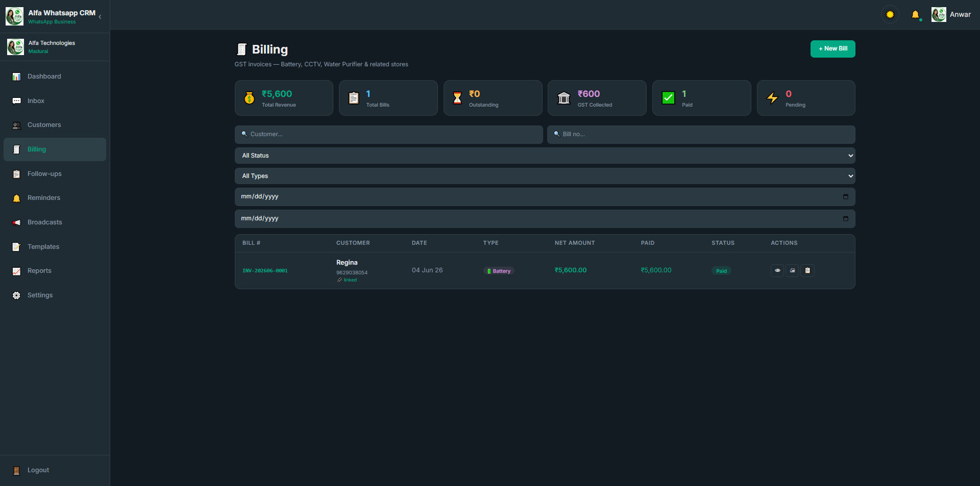Click the BILL # column header
This screenshot has height=486, width=980.
251,243
